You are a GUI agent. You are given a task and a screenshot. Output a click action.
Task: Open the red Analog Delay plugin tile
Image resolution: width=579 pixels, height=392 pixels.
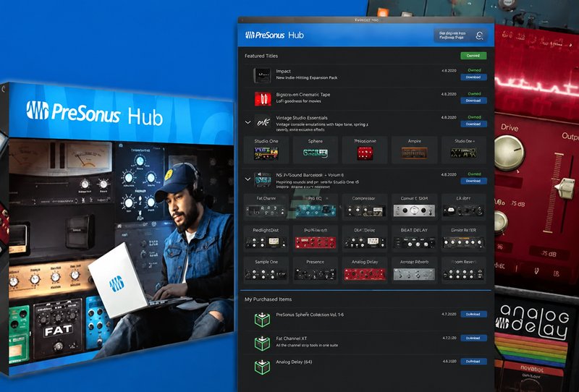coord(365,270)
